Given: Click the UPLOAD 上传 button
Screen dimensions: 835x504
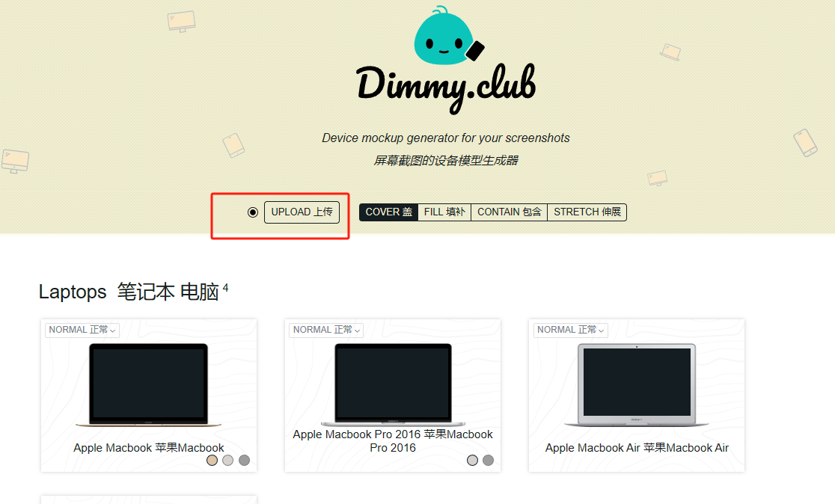Looking at the screenshot, I should [302, 212].
